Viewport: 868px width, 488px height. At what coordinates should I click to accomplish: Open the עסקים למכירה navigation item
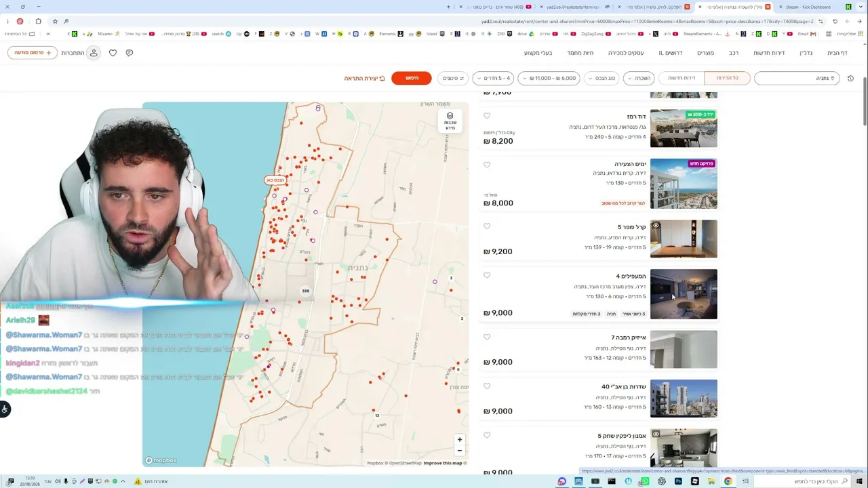coord(626,53)
